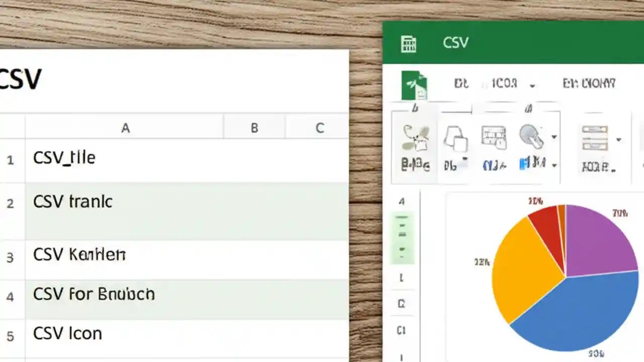The height and width of the screenshot is (362, 644).
Task: Select cell containing CSV_file text
Action: point(64,157)
